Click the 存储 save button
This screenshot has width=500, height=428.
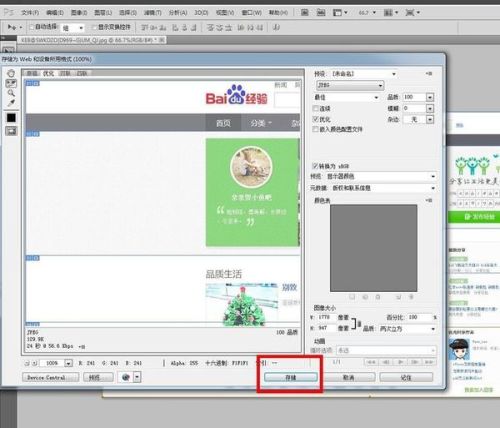point(291,377)
